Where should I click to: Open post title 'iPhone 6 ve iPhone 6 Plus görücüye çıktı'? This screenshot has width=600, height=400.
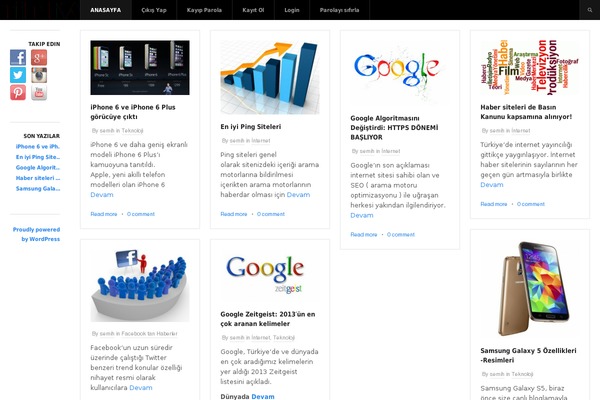click(133, 112)
